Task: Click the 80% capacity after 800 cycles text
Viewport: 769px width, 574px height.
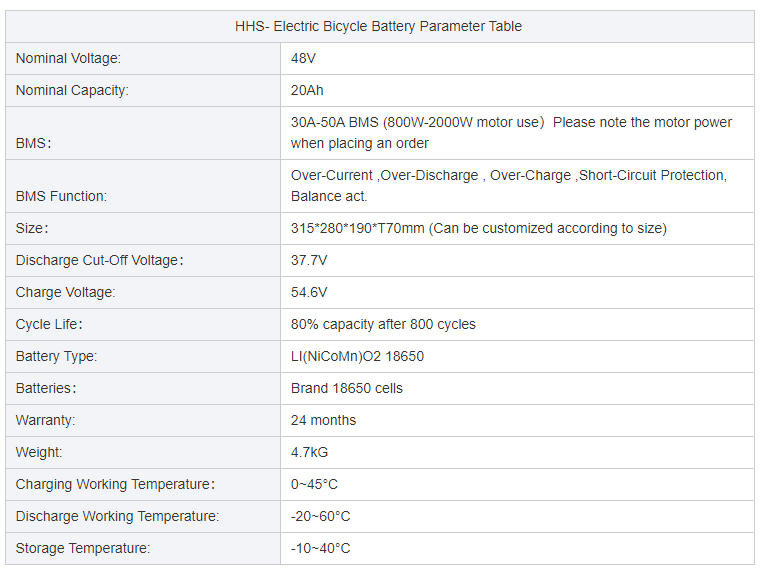Action: [383, 324]
